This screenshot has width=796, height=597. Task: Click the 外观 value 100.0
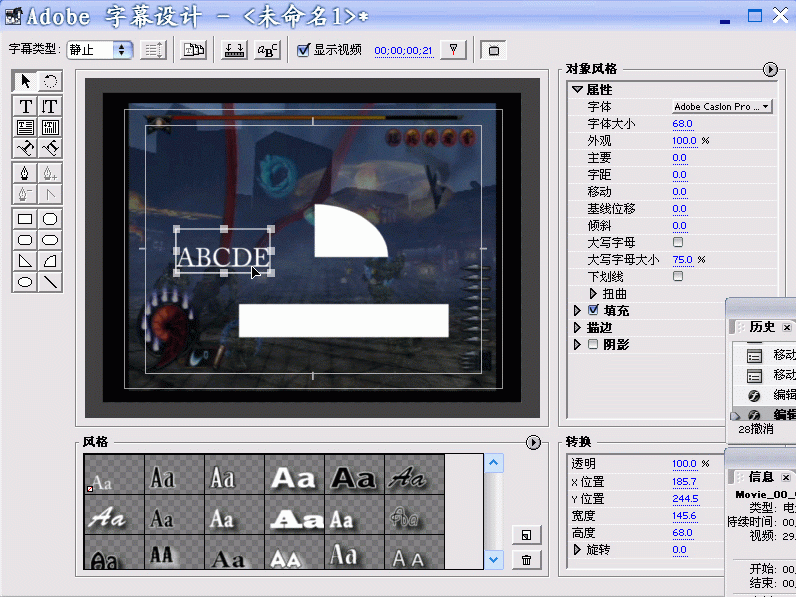684,141
